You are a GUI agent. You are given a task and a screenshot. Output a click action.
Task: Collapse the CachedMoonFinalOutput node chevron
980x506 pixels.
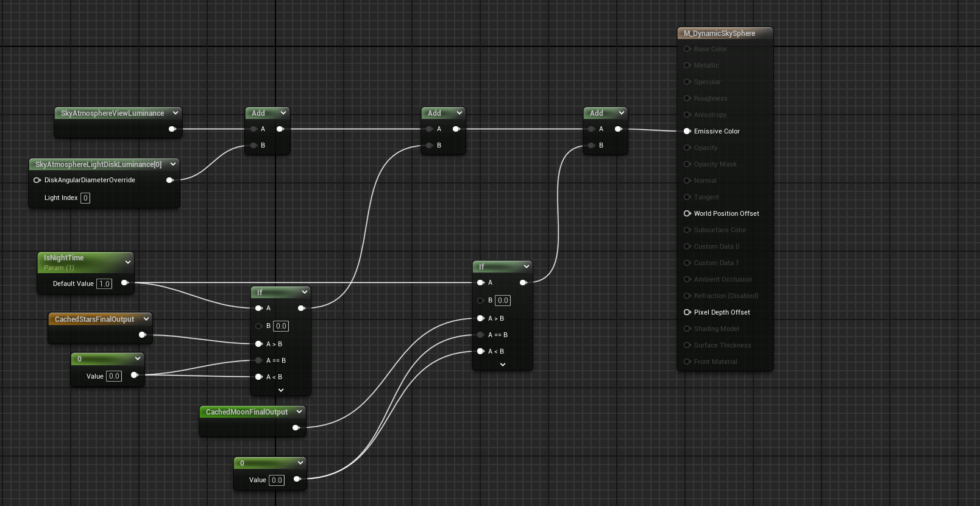click(x=299, y=412)
